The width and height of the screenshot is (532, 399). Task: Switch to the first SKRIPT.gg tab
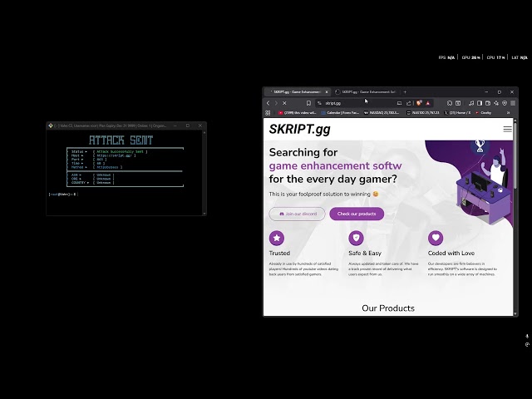point(296,92)
